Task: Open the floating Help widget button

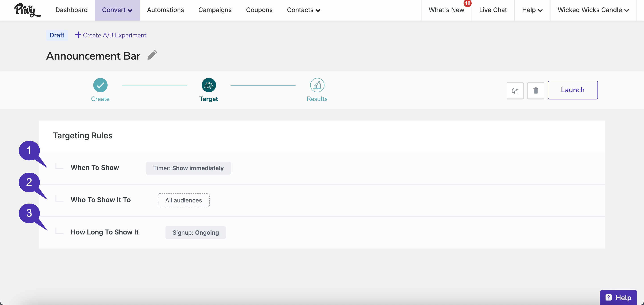Action: [618, 297]
